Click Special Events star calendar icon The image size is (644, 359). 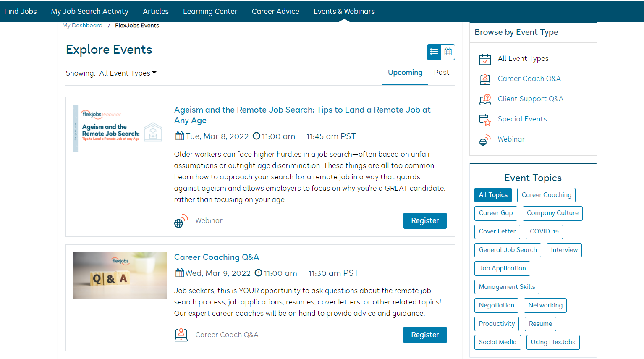(485, 120)
